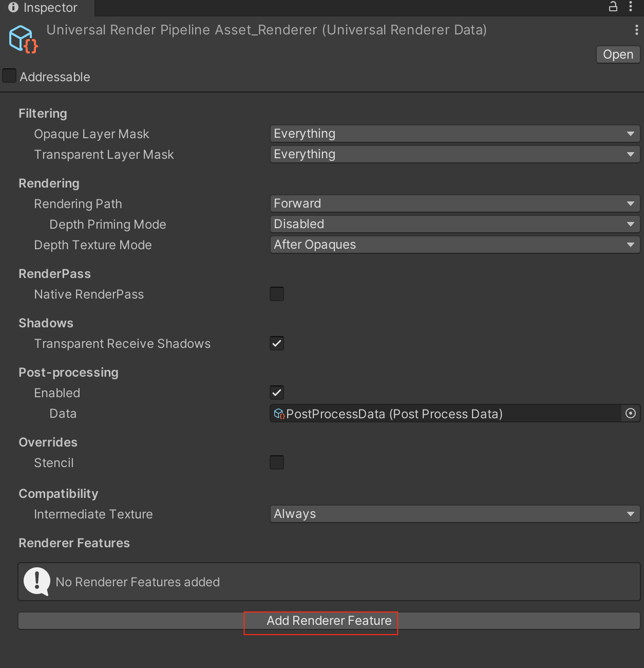Click the Universal Renderer Data asset icon
The width and height of the screenshot is (644, 668).
tap(23, 39)
